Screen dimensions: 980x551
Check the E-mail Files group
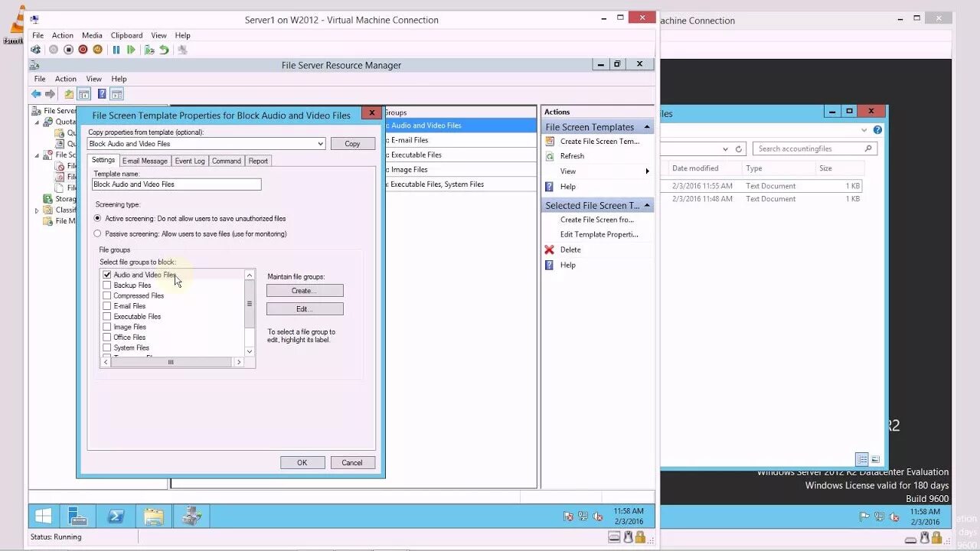107,306
